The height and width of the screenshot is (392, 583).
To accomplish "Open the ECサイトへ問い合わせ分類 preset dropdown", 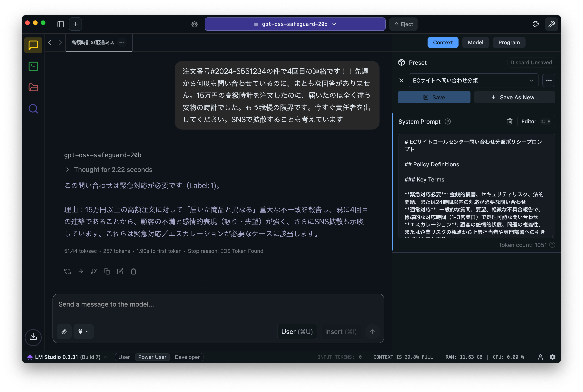I will click(473, 81).
